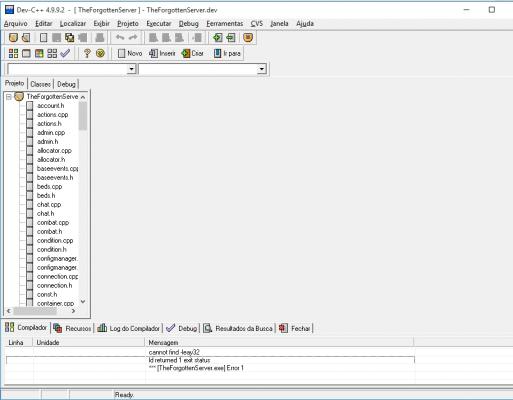Image resolution: width=513 pixels, height=400 pixels.
Task: Open the Ajuda menu
Action: click(305, 24)
